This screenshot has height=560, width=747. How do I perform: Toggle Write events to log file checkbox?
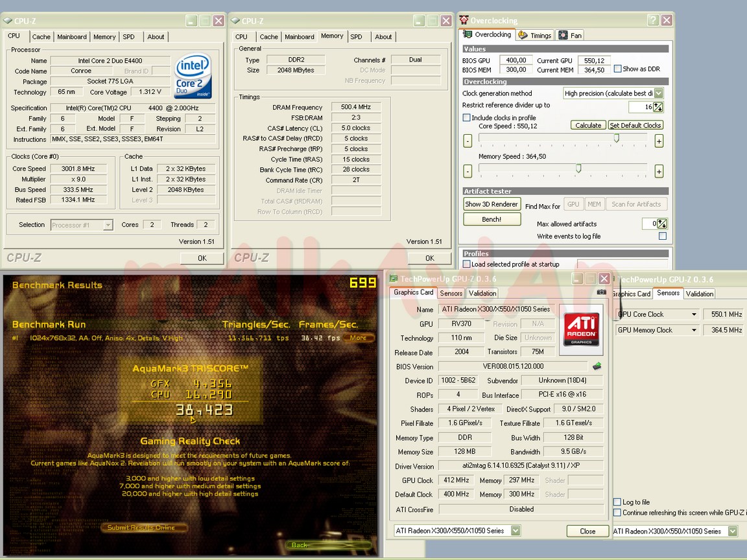(662, 236)
